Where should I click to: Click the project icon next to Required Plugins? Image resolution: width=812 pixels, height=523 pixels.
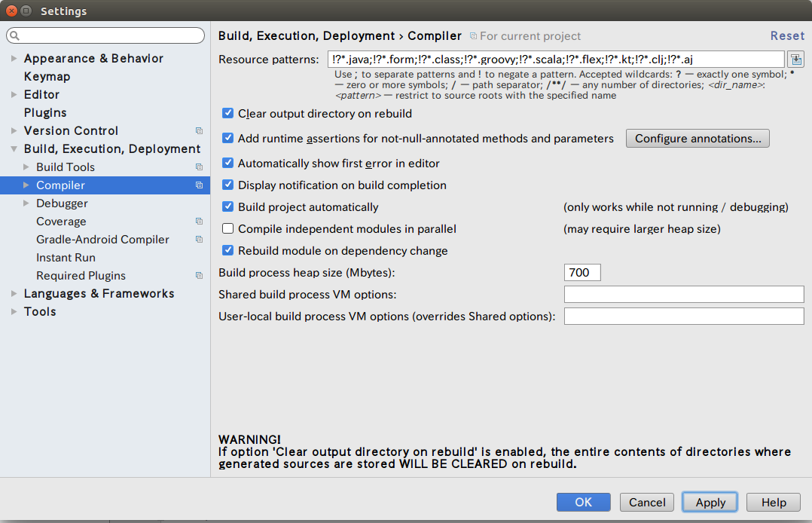[197, 275]
